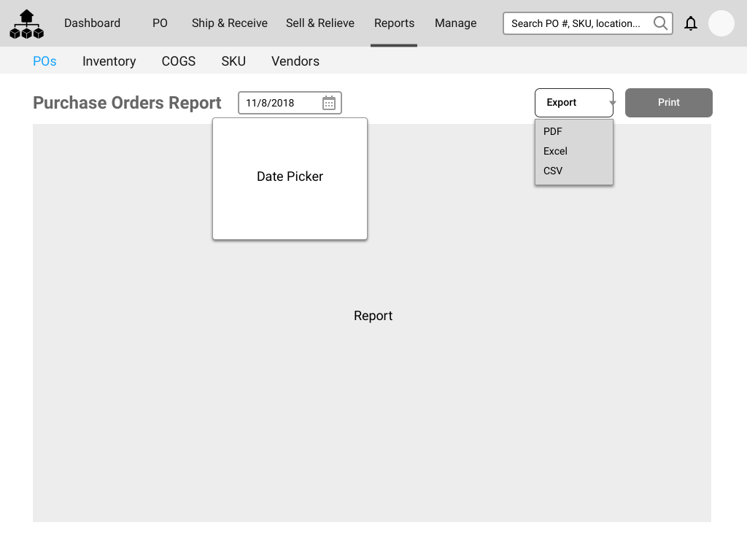This screenshot has height=560, width=747.
Task: Open the Manage menu
Action: 455,23
